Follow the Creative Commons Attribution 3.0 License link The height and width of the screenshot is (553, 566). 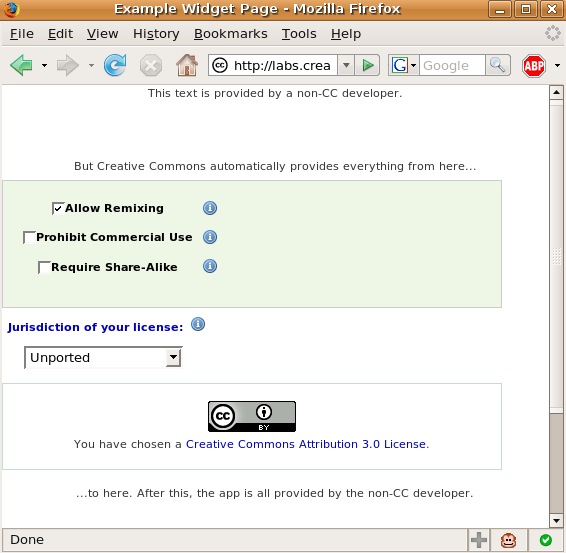(305, 444)
